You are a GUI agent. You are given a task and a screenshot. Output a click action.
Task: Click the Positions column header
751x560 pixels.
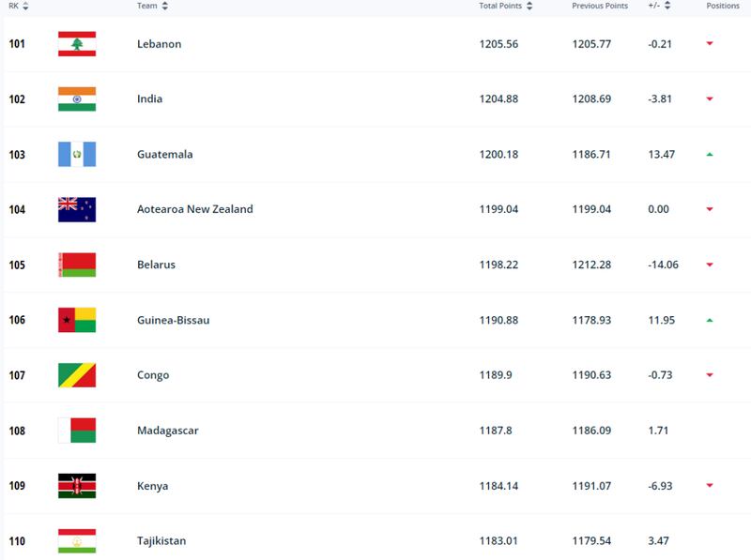(x=723, y=6)
